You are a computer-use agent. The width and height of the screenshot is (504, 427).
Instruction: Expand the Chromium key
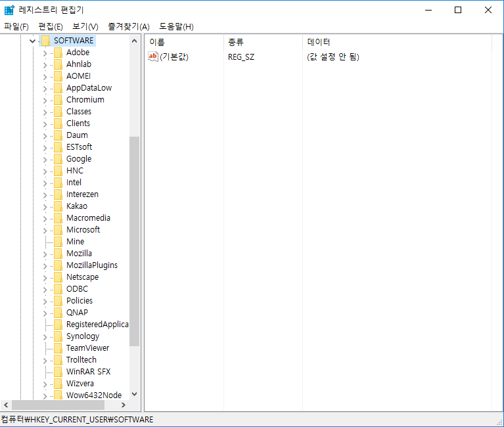[45, 100]
